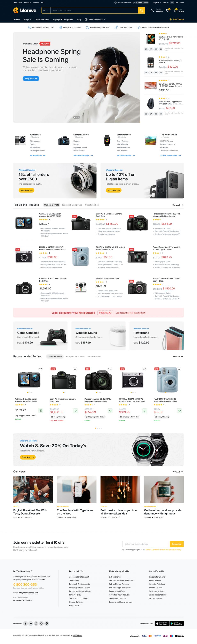The width and height of the screenshot is (197, 644).
Task: Open the shopping cart icon in header
Action: 175,10
